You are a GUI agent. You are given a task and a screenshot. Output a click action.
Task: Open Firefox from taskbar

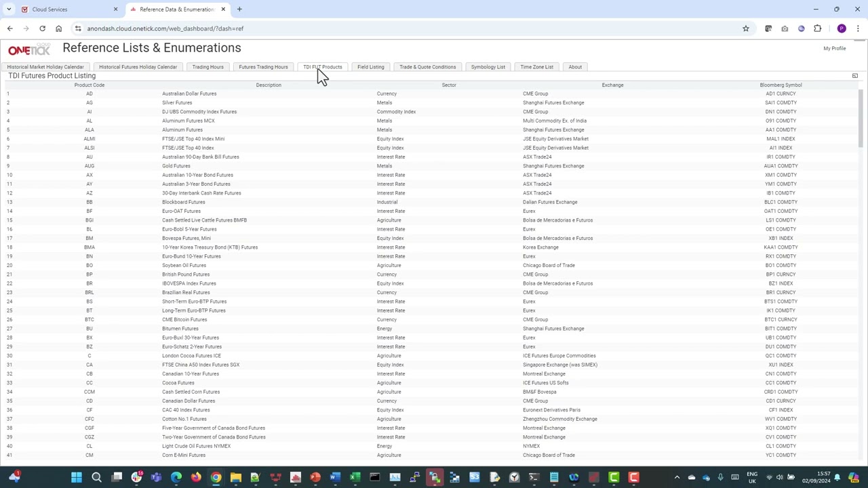click(x=196, y=478)
